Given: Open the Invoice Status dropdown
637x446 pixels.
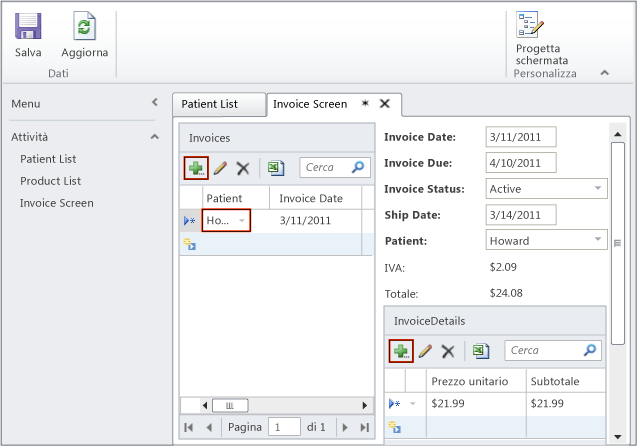Looking at the screenshot, I should [x=598, y=188].
